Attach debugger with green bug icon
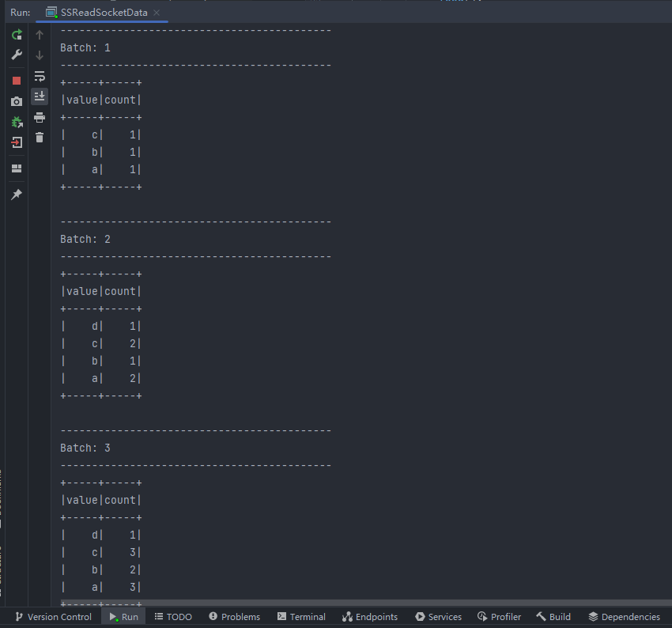Screen dimensions: 672x628 [17, 122]
